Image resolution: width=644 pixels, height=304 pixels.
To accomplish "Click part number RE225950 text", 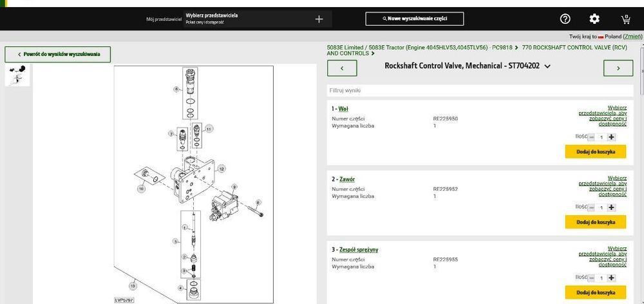I will (445, 119).
